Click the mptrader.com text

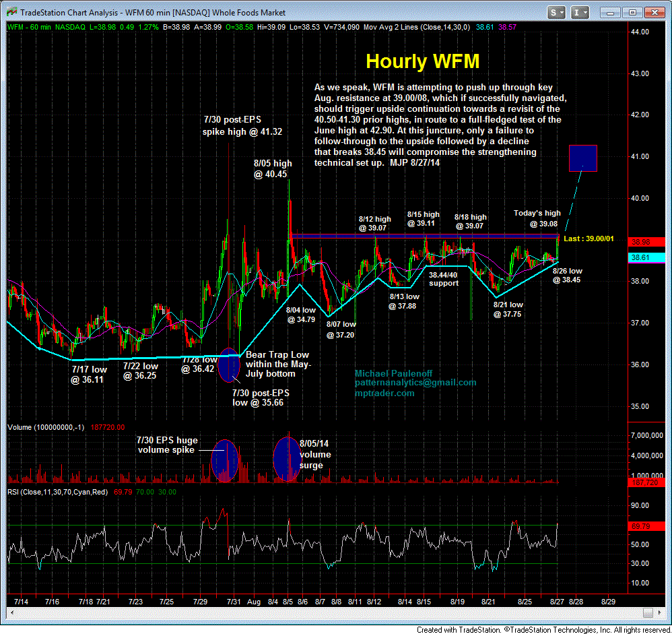(384, 393)
